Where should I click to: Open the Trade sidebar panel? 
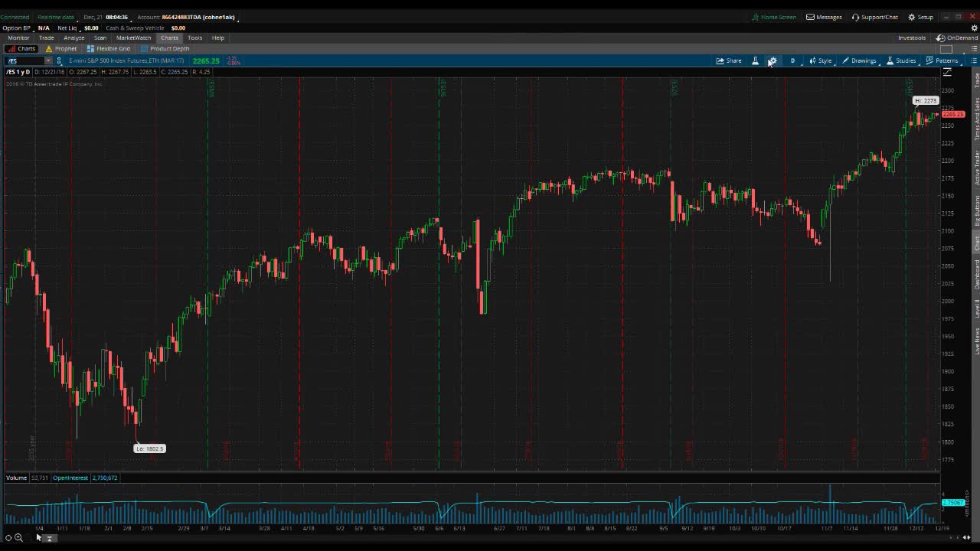[x=976, y=80]
